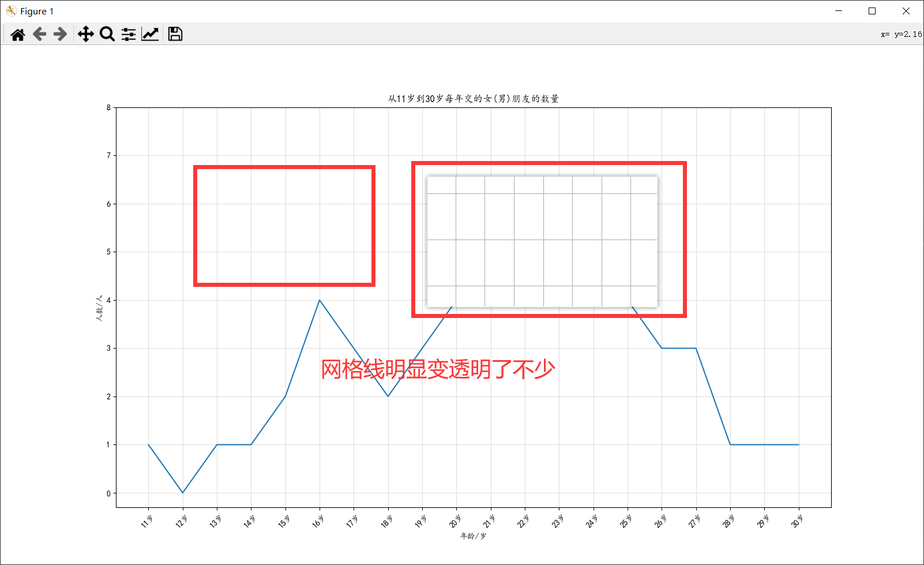This screenshot has width=924, height=565.
Task: Click the y-axis label 人数/人
Action: [99, 308]
